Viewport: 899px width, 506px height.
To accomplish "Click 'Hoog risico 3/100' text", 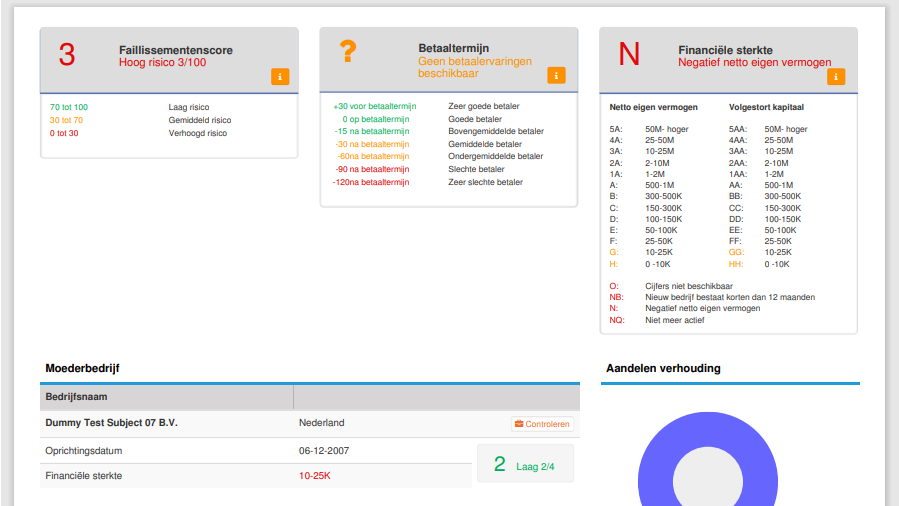I will 163,62.
